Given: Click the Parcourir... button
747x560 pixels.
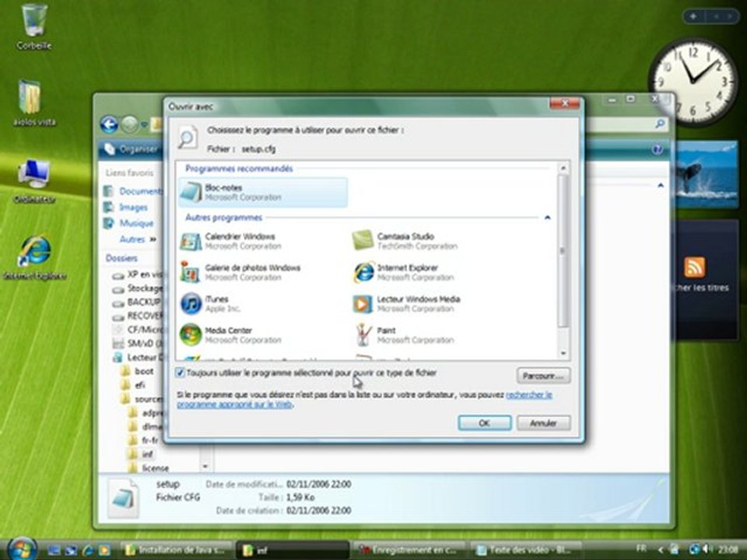Looking at the screenshot, I should coord(543,376).
